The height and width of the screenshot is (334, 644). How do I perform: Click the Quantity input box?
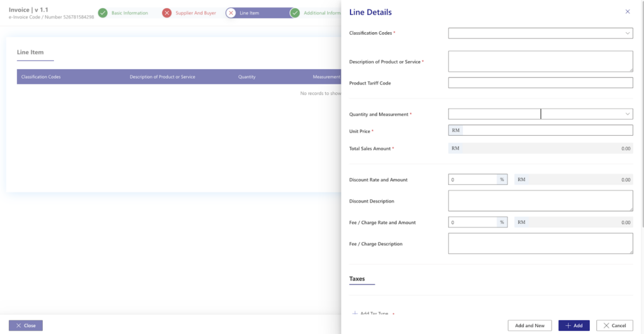[494, 114]
